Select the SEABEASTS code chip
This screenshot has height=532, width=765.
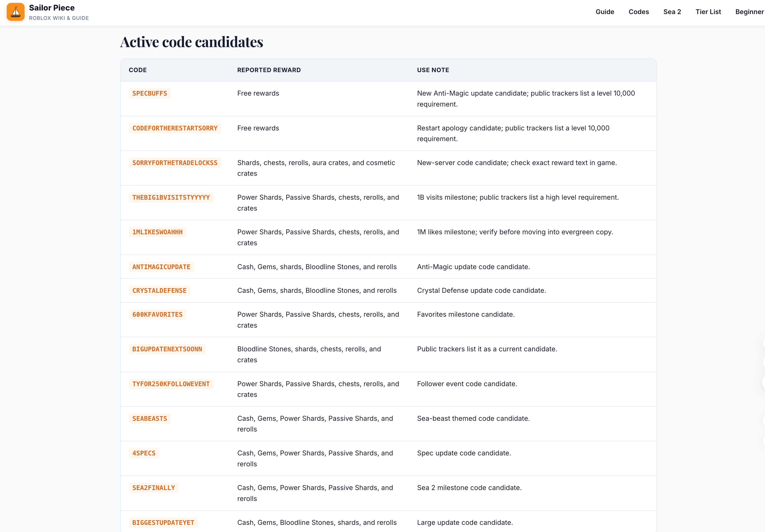150,419
